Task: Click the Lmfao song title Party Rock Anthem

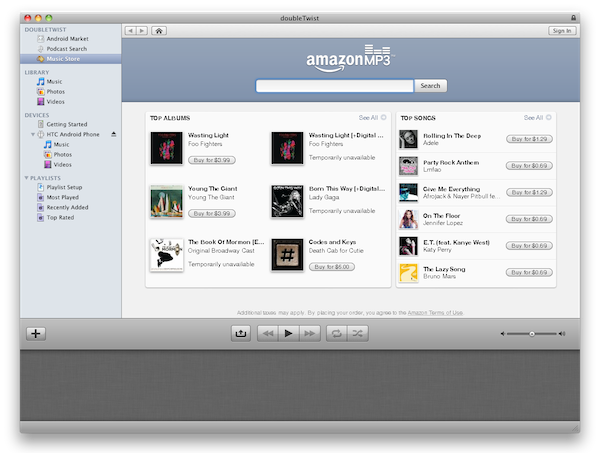Action: pyautogui.click(x=451, y=162)
